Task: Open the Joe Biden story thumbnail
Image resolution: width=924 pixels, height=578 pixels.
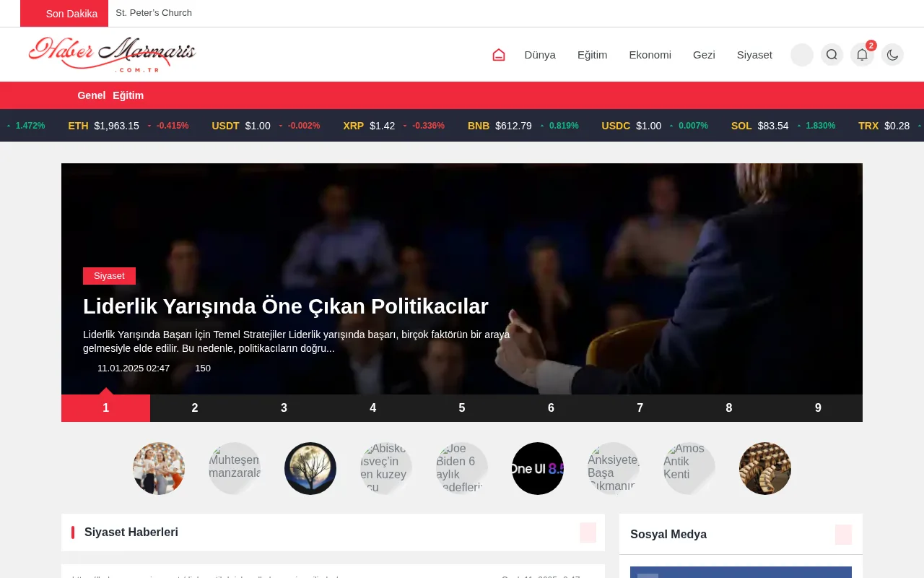Action: coord(462,468)
